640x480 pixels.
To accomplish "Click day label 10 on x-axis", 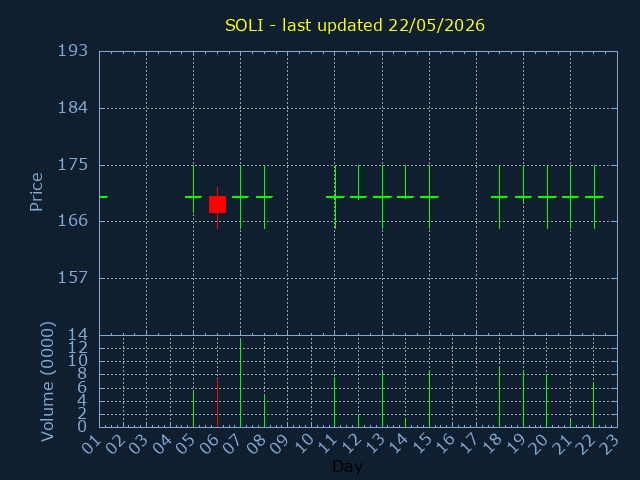I will [304, 443].
